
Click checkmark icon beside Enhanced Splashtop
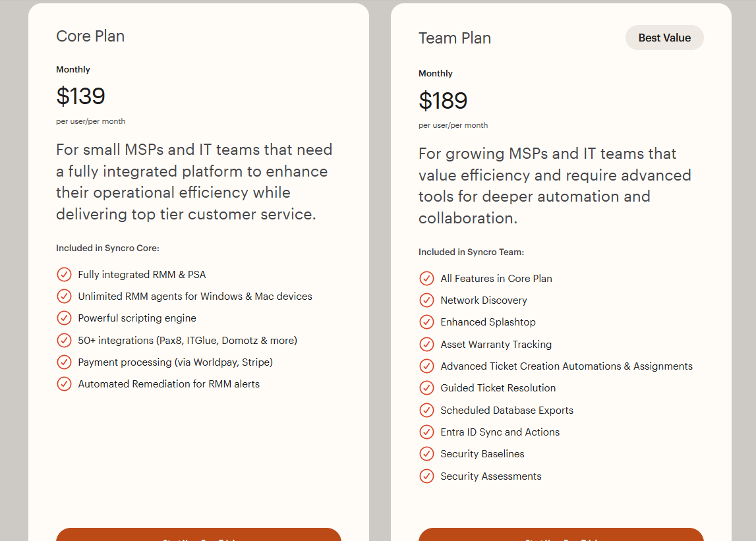click(x=426, y=322)
